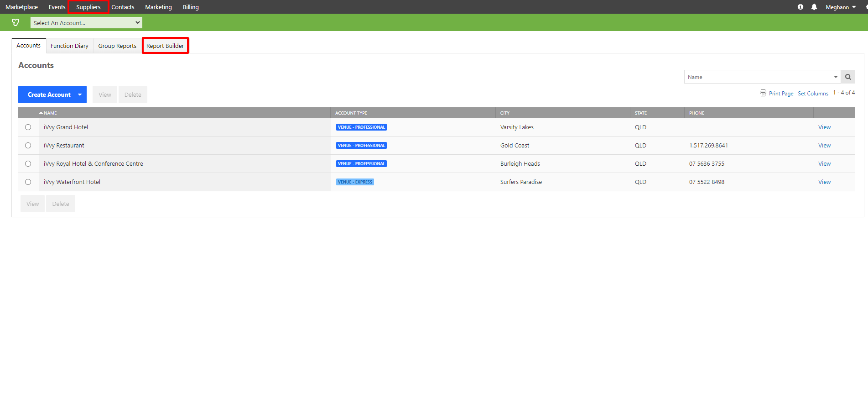Click the Print Page link
This screenshot has width=868, height=420.
781,93
